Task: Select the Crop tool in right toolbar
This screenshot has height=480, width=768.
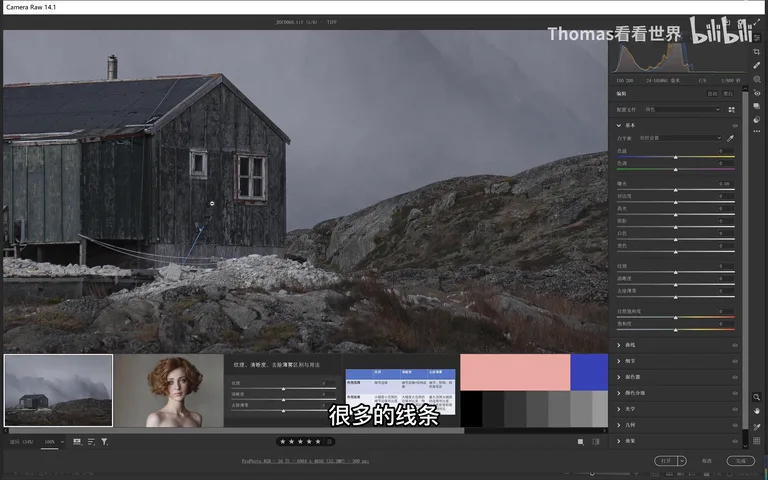Action: (757, 51)
